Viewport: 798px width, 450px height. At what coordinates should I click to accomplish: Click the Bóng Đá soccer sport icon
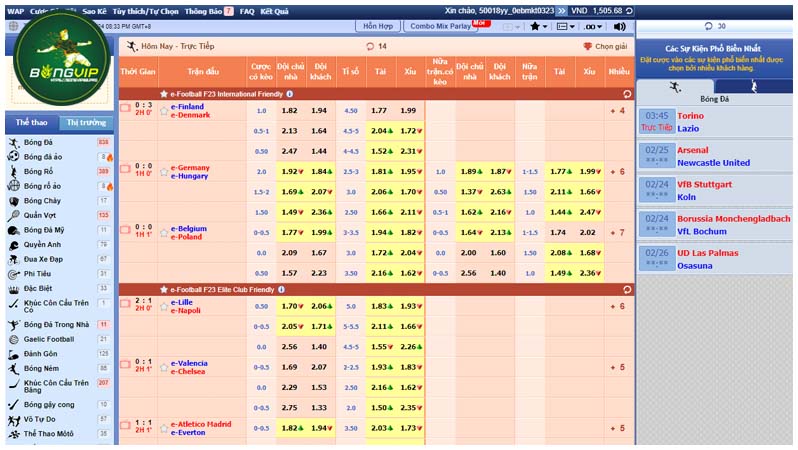click(x=14, y=143)
